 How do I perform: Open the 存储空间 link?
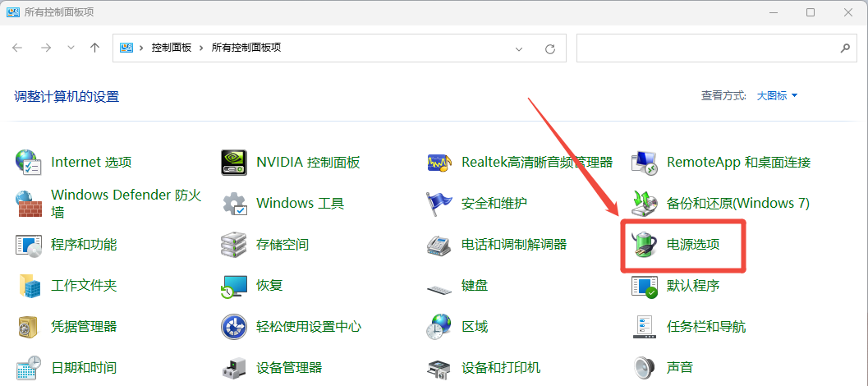coord(282,244)
